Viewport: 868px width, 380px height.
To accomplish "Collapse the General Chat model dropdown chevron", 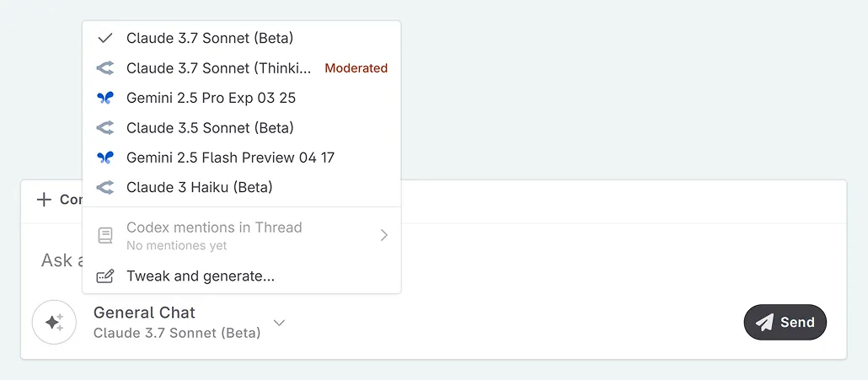I will (x=280, y=323).
